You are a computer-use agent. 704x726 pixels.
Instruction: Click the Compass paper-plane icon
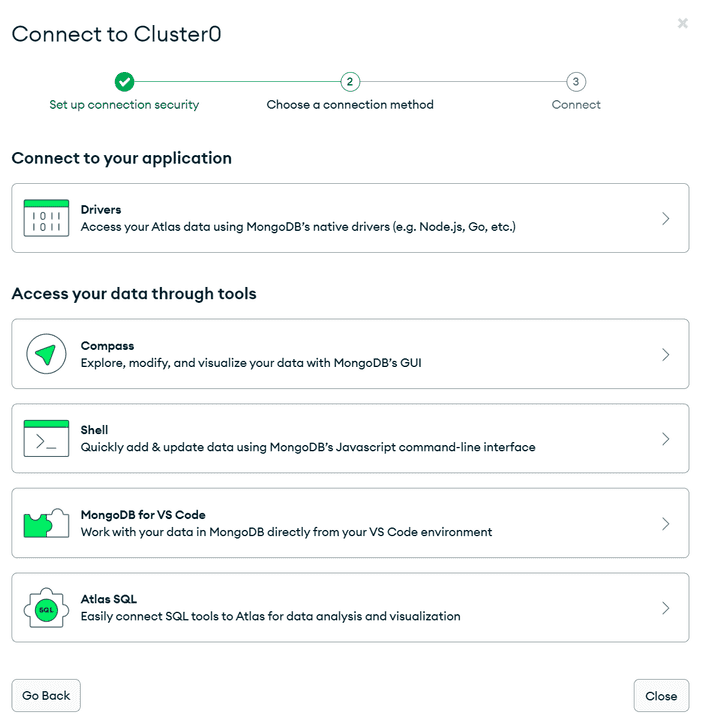tap(46, 354)
